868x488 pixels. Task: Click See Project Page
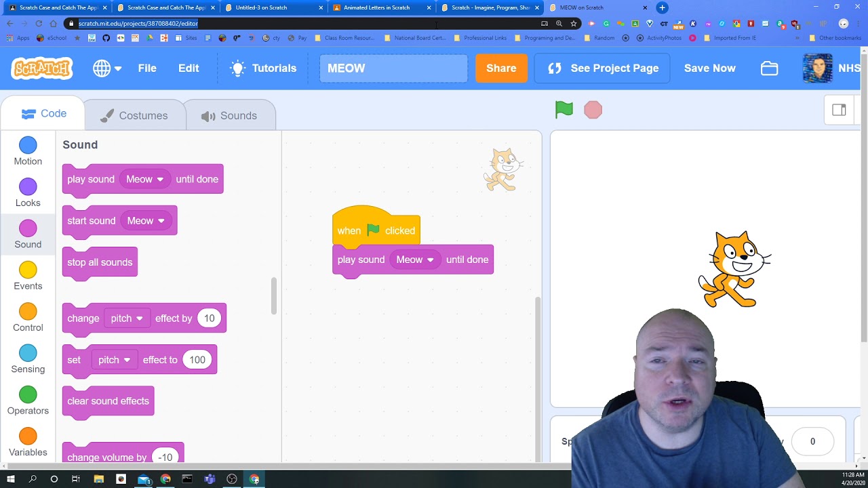(x=603, y=68)
